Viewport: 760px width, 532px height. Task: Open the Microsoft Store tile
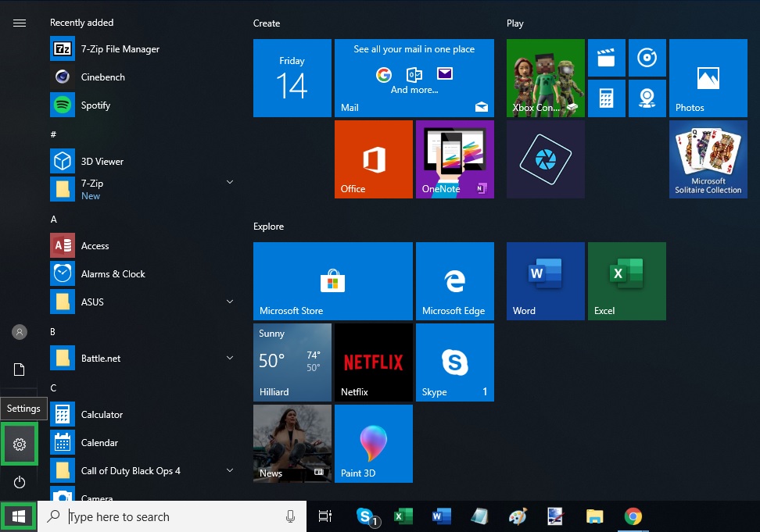(x=332, y=280)
